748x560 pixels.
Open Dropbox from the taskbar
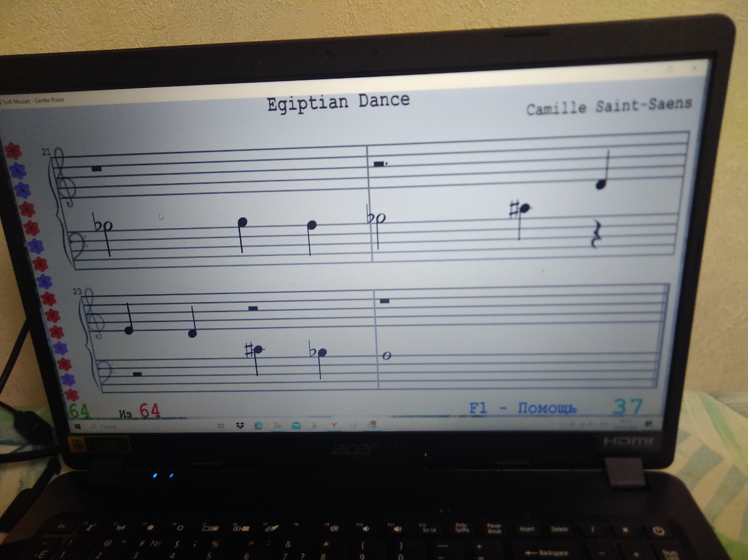click(240, 425)
